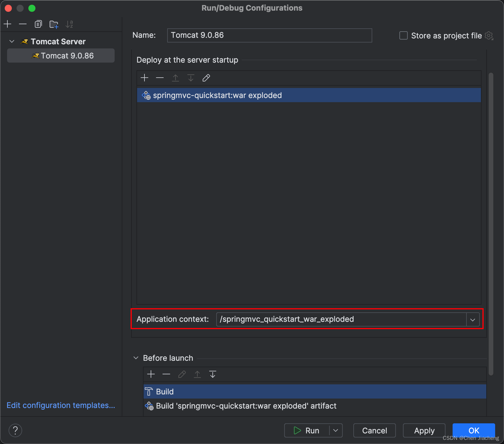The height and width of the screenshot is (444, 504).
Task: Remove selected deployment artifact
Action: (x=160, y=78)
